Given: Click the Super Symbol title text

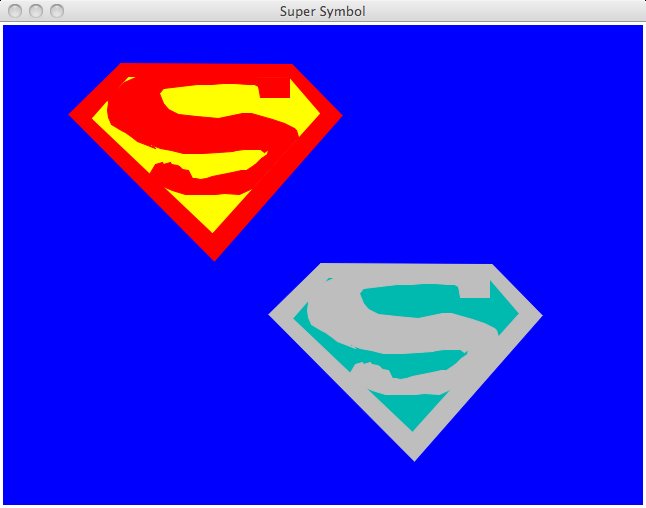Looking at the screenshot, I should coord(323,11).
